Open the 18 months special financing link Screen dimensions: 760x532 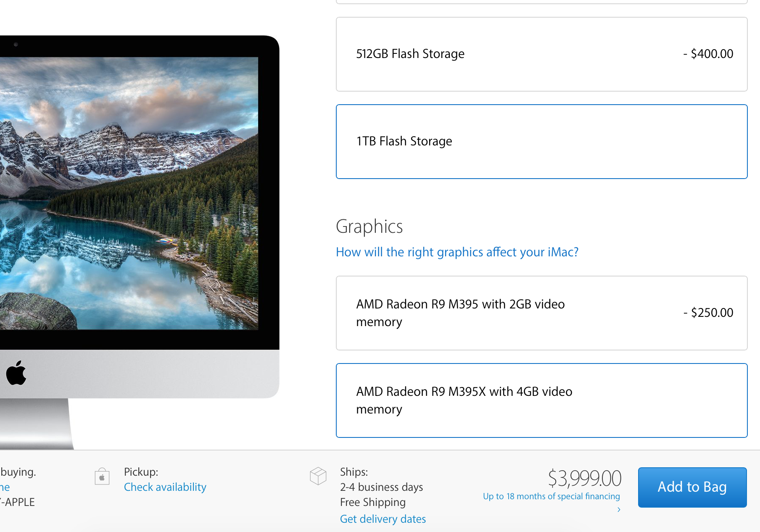point(551,496)
